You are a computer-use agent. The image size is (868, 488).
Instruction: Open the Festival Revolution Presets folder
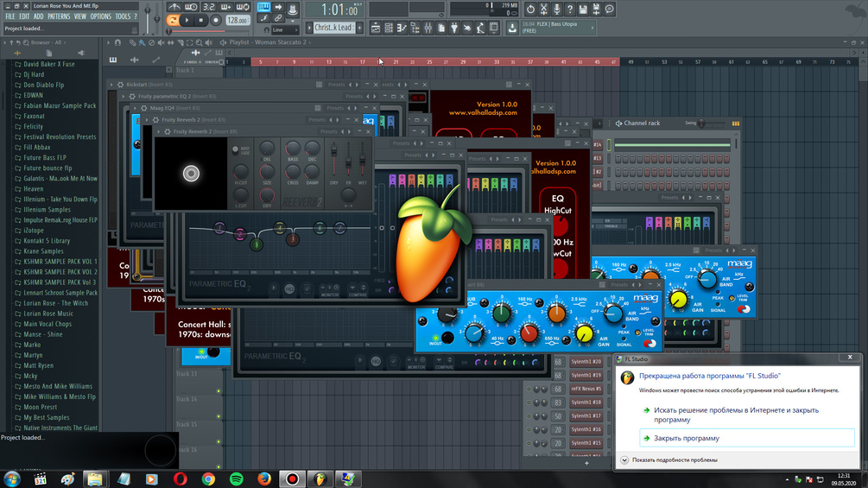tap(60, 136)
